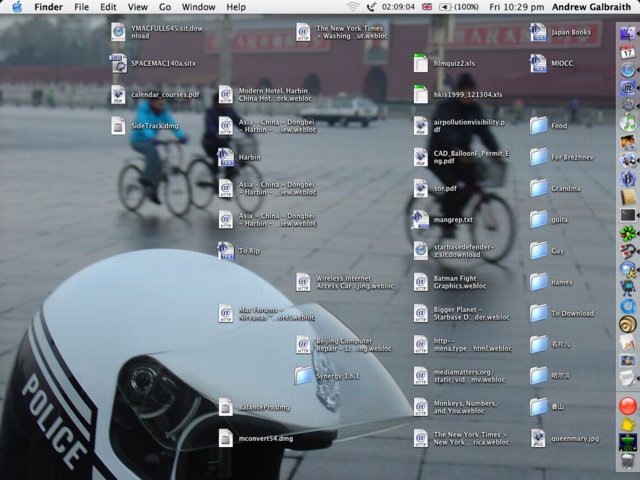Select the Grandma folder
640x480 pixels.
coord(538,189)
